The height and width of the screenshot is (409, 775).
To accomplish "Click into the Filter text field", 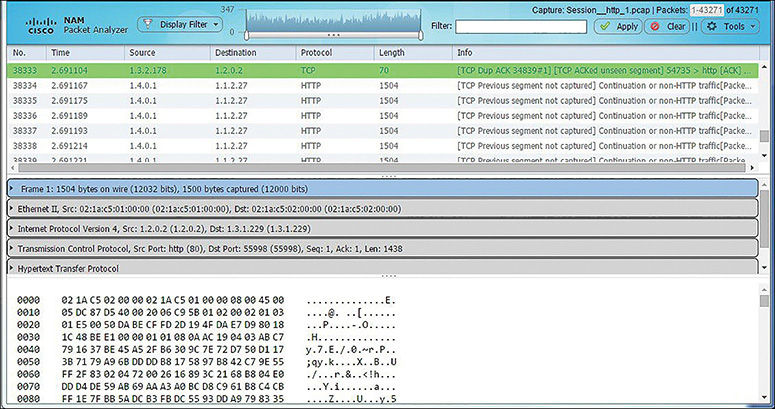I will (521, 26).
